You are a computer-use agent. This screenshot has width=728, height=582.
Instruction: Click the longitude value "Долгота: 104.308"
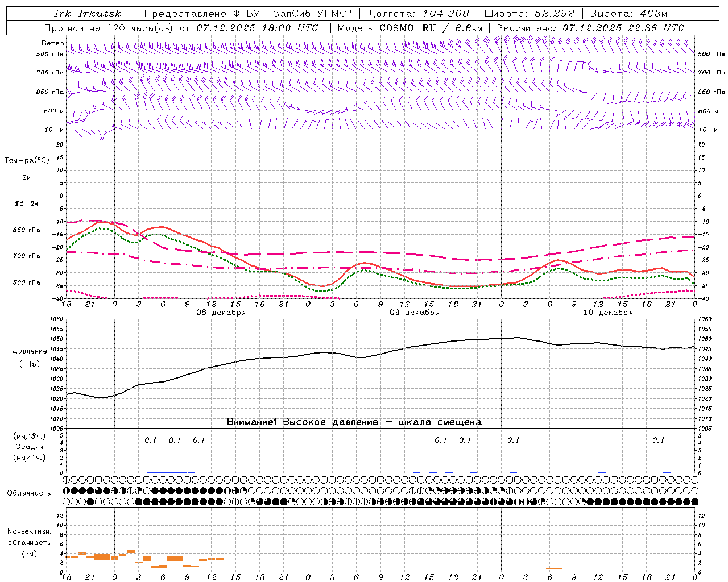[419, 14]
